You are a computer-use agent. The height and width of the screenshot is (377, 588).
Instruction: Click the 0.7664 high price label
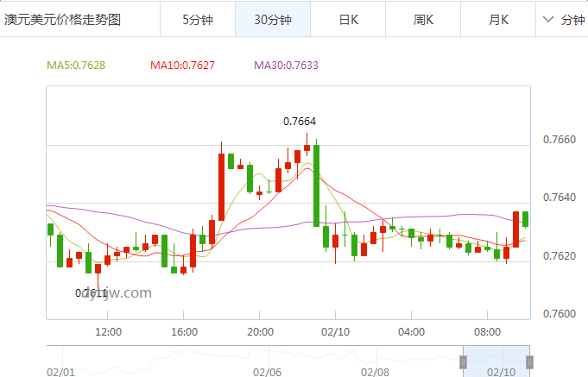(x=300, y=122)
